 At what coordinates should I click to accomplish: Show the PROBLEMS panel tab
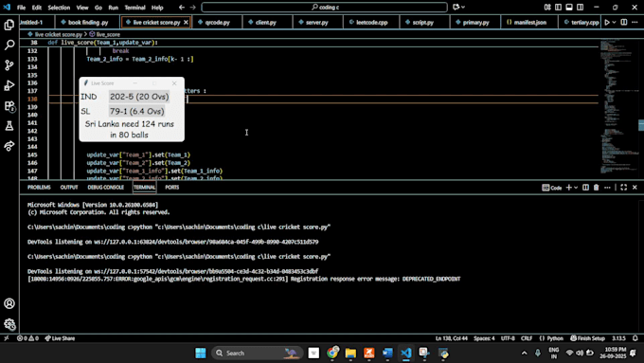click(39, 188)
